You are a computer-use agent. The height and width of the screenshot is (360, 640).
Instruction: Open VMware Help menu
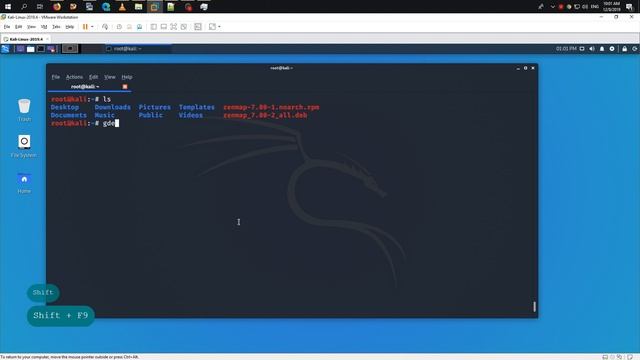click(x=70, y=27)
